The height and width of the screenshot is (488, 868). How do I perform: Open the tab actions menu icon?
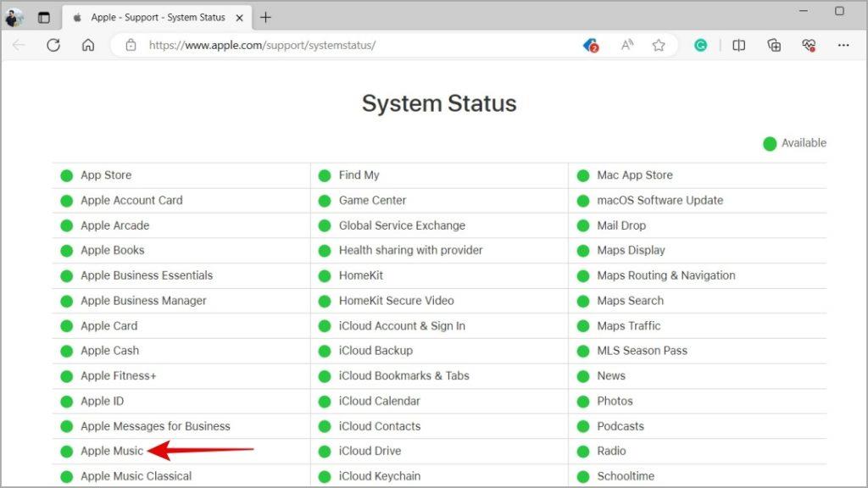point(44,18)
